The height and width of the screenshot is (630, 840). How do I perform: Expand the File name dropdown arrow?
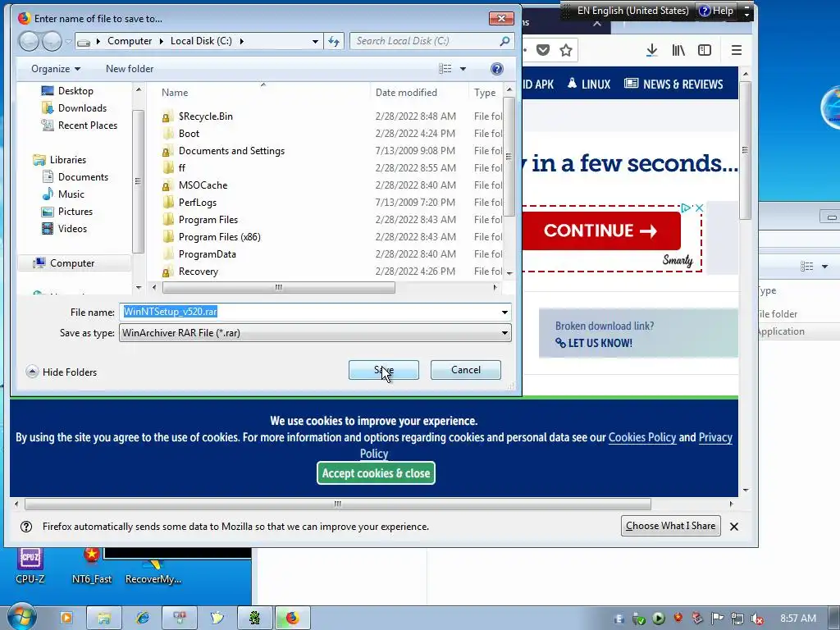[504, 313]
